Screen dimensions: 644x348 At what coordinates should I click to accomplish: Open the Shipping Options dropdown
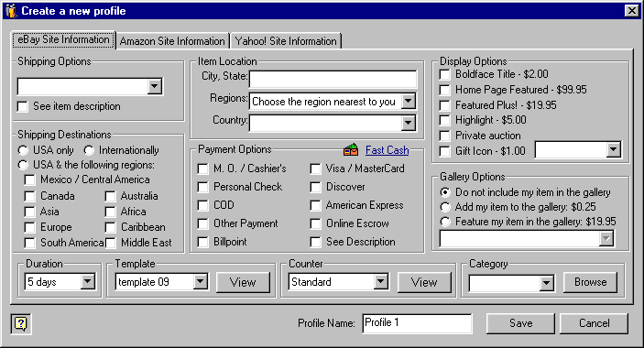tap(155, 86)
